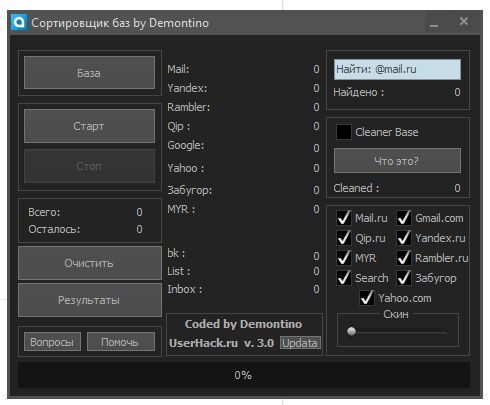Click the Помочь button
Image resolution: width=490 pixels, height=405 pixels.
point(121,342)
